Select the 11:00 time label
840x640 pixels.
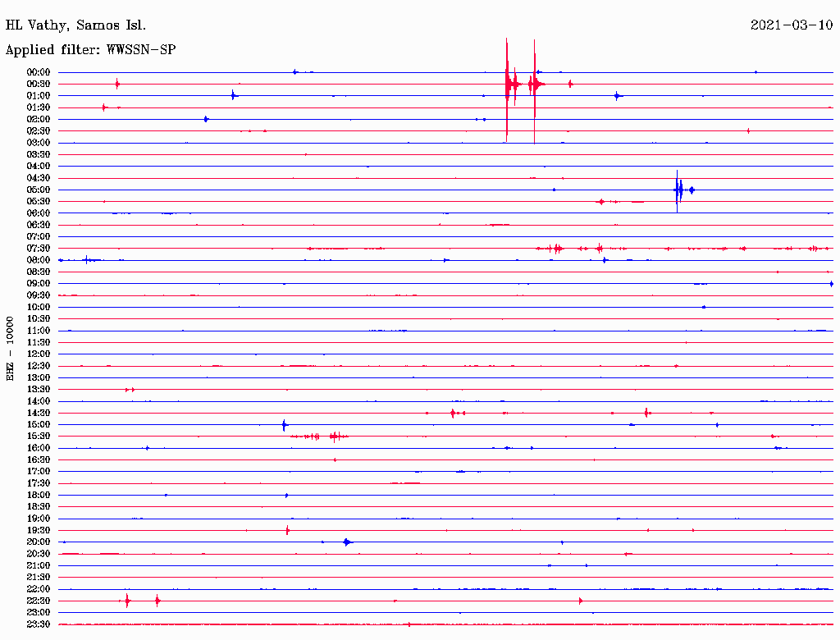[39, 331]
